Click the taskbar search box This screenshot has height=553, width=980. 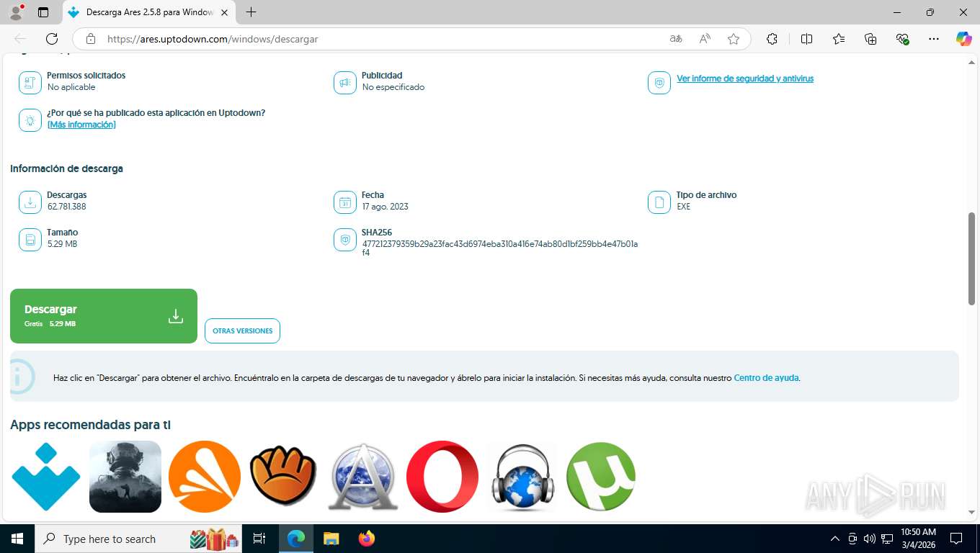click(x=138, y=539)
